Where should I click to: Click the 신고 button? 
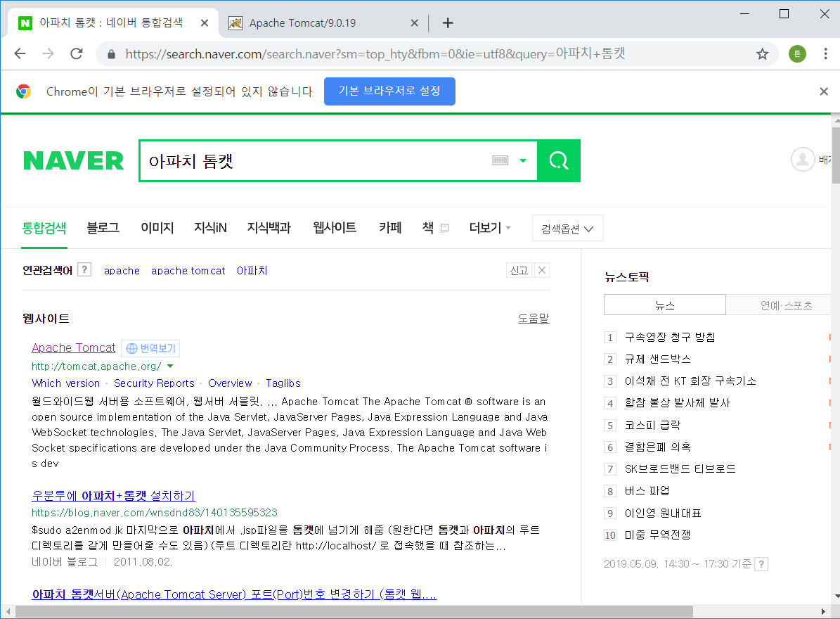pyautogui.click(x=519, y=270)
